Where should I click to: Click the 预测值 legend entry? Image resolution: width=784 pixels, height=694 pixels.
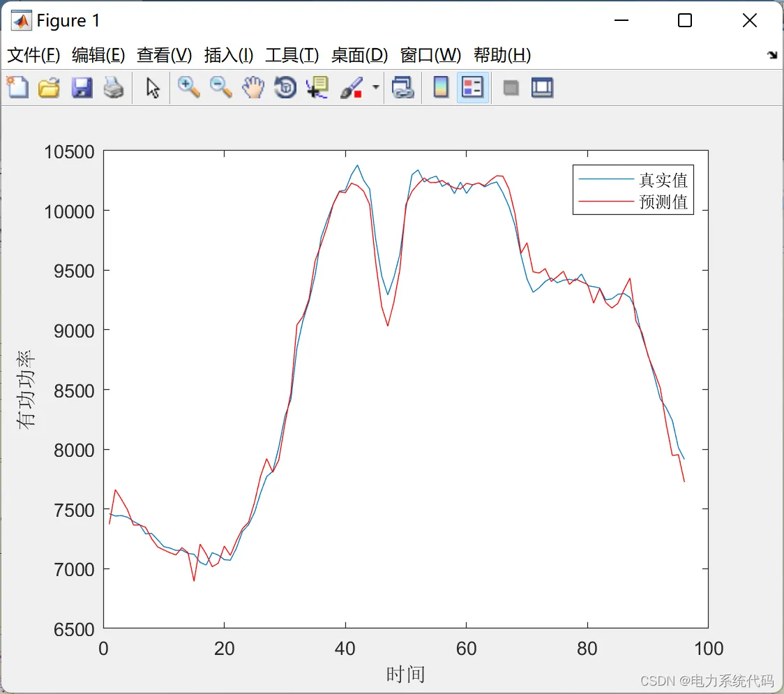pos(663,202)
